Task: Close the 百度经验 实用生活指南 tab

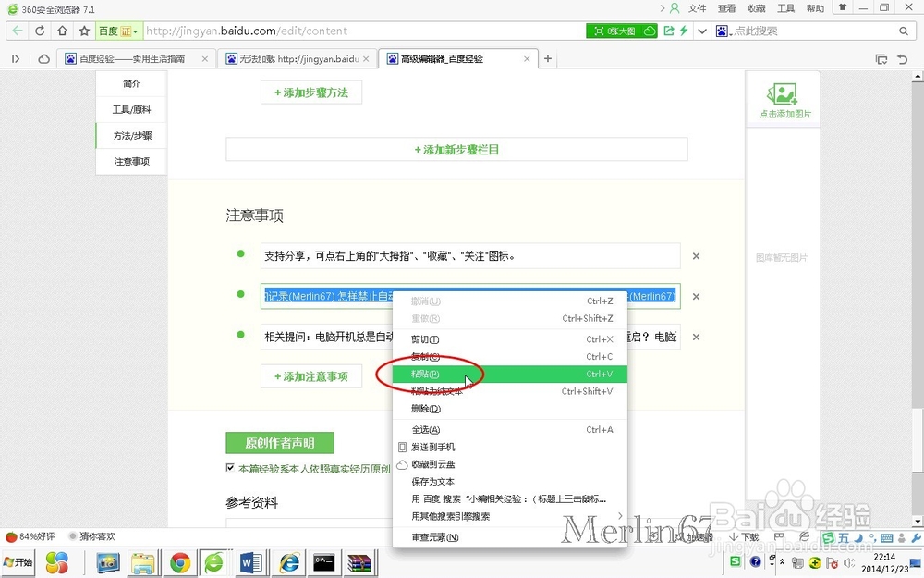Action: coord(205,59)
